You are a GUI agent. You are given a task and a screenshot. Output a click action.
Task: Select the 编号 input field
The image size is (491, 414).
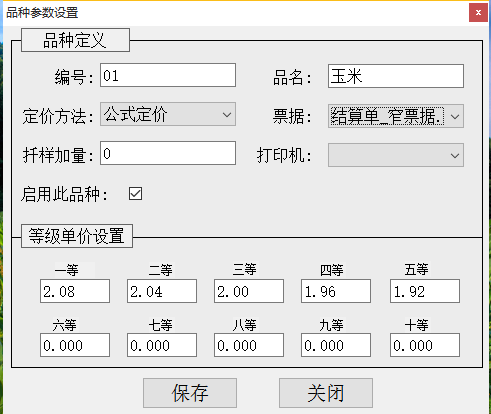coord(168,75)
